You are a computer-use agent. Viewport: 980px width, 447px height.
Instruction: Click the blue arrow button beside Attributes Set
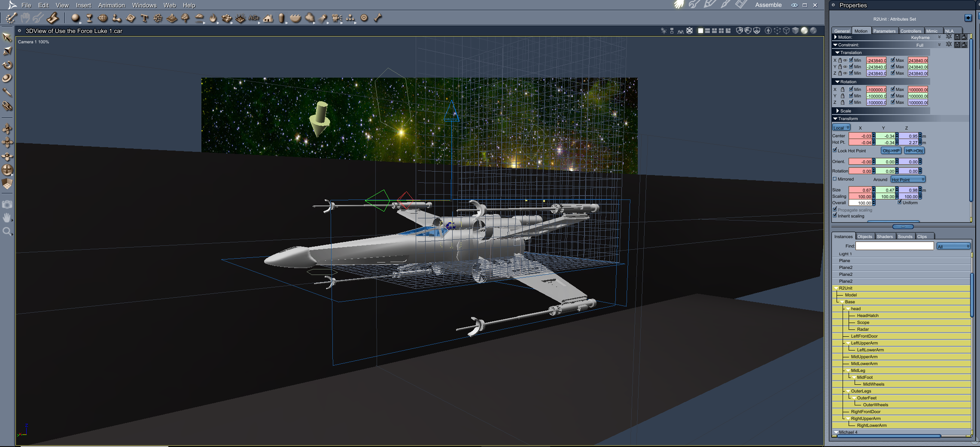(x=968, y=18)
